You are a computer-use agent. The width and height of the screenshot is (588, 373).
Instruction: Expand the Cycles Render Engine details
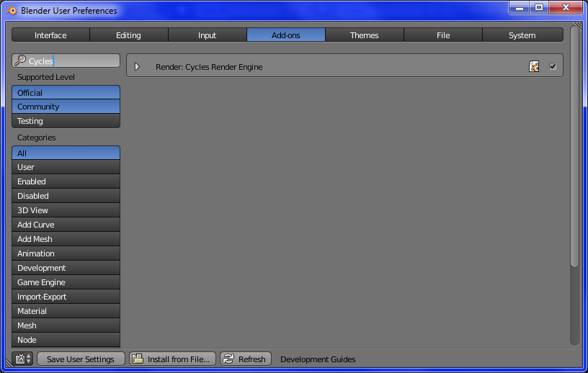tap(137, 67)
